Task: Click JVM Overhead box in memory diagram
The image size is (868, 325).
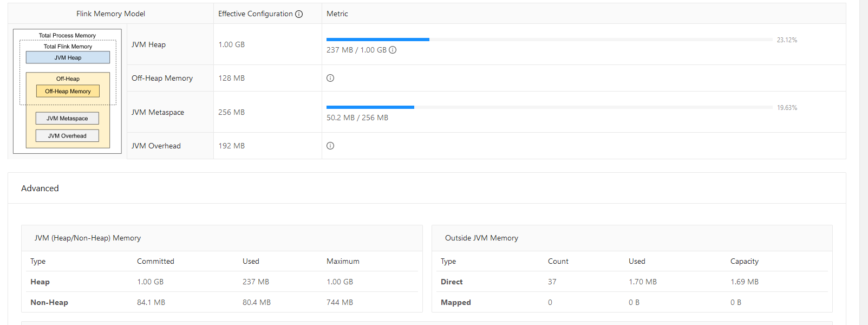Action: click(67, 135)
